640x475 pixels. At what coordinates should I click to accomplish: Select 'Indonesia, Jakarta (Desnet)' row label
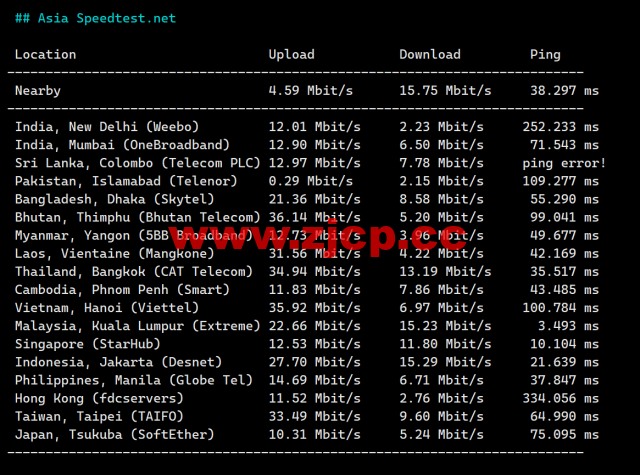(118, 362)
